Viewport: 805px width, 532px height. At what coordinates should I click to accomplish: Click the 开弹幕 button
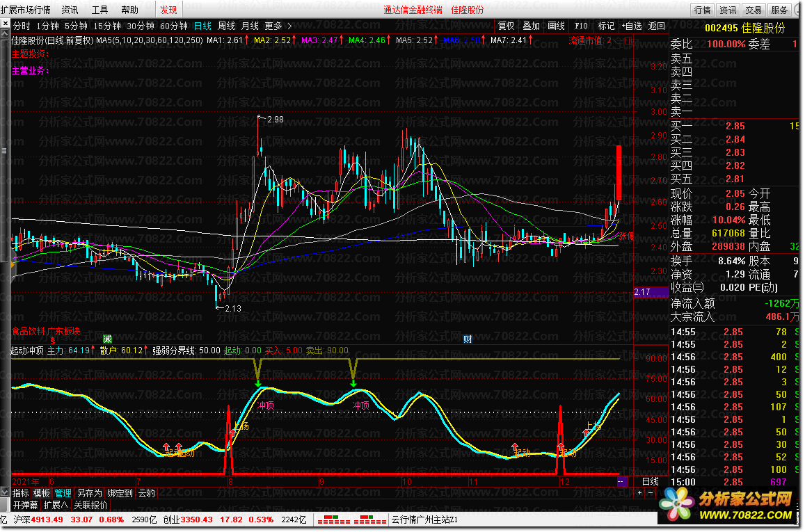25,505
